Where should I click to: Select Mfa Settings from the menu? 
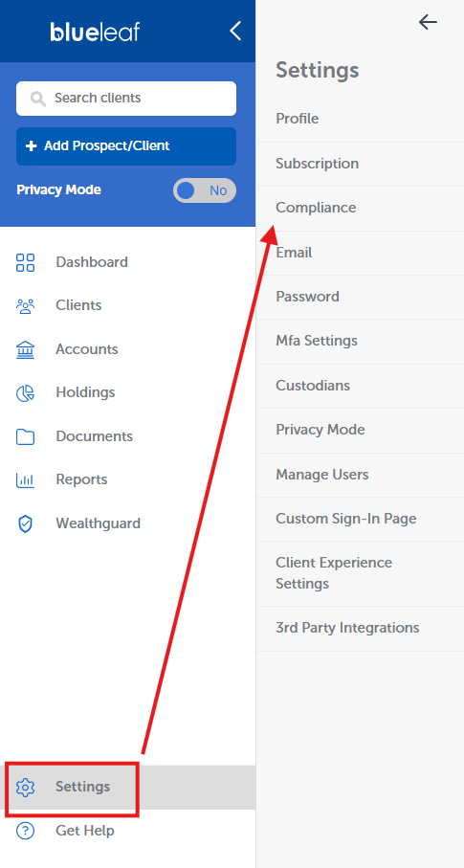360,341
